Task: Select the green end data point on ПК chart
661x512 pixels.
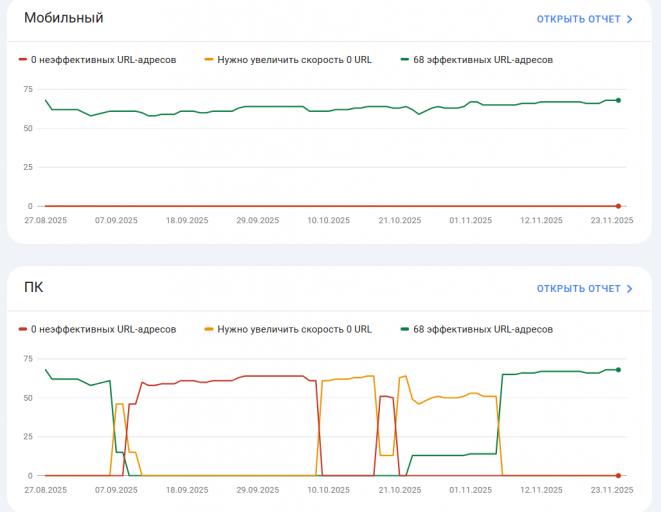Action: [619, 370]
